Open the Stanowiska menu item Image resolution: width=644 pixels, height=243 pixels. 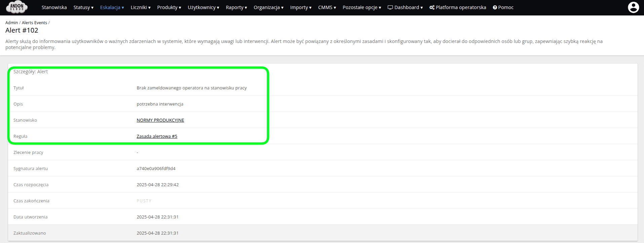(54, 7)
